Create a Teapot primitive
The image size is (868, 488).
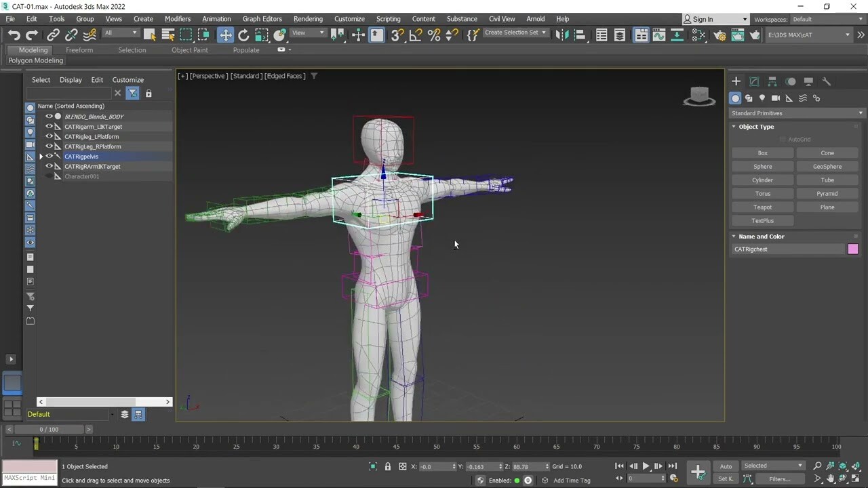tap(762, 207)
